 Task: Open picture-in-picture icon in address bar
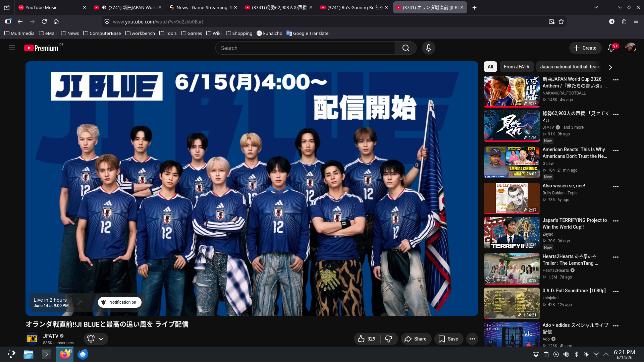(x=551, y=21)
